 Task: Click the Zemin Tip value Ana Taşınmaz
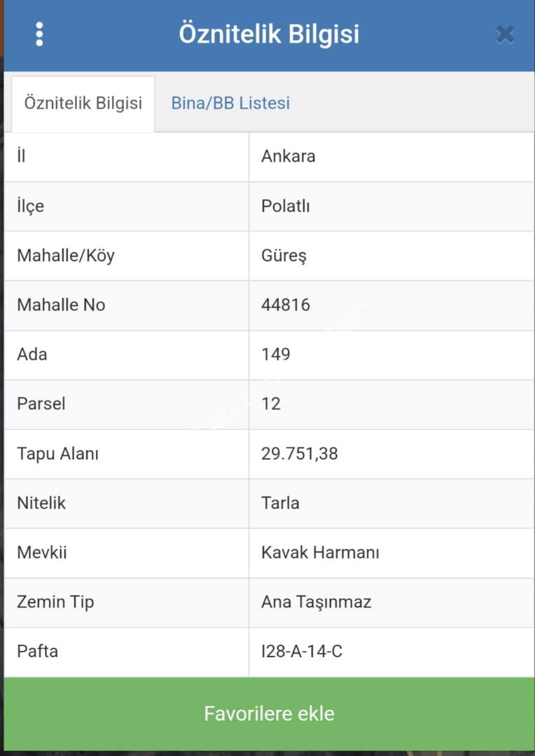(316, 602)
